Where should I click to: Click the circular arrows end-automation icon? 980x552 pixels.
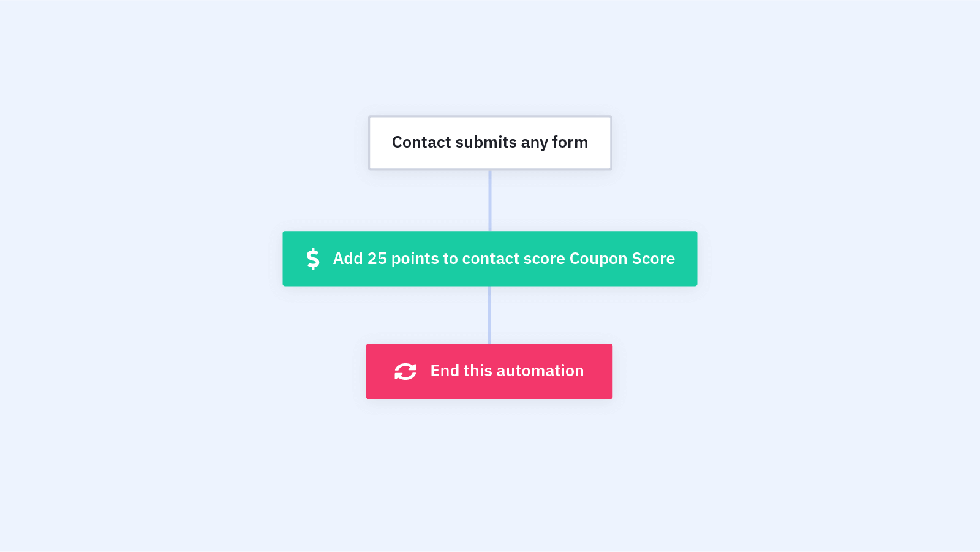pyautogui.click(x=405, y=371)
